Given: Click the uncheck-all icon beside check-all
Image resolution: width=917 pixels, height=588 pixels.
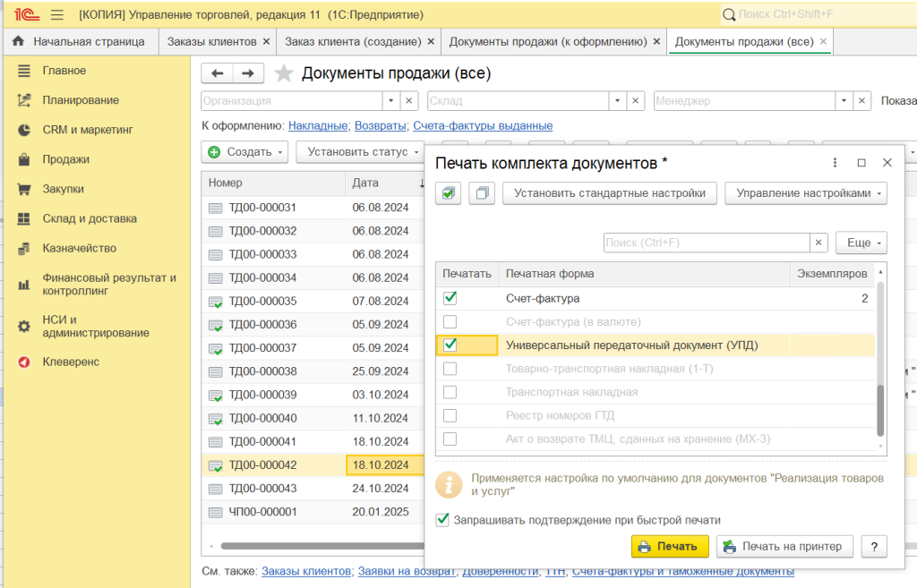Looking at the screenshot, I should tap(483, 193).
